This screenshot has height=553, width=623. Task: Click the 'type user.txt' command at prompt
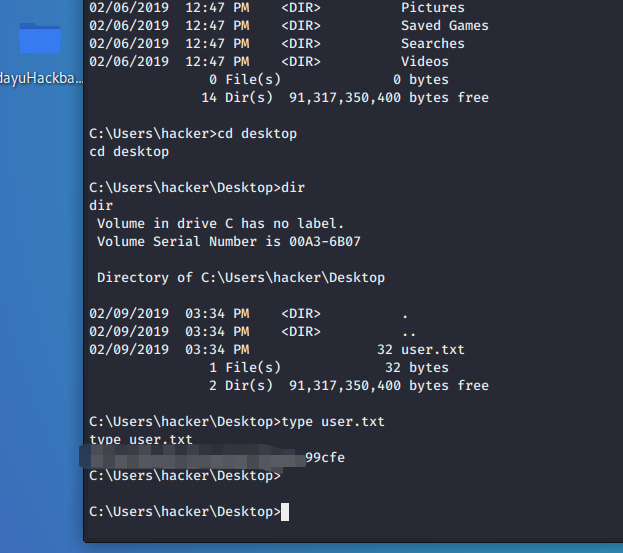333,422
